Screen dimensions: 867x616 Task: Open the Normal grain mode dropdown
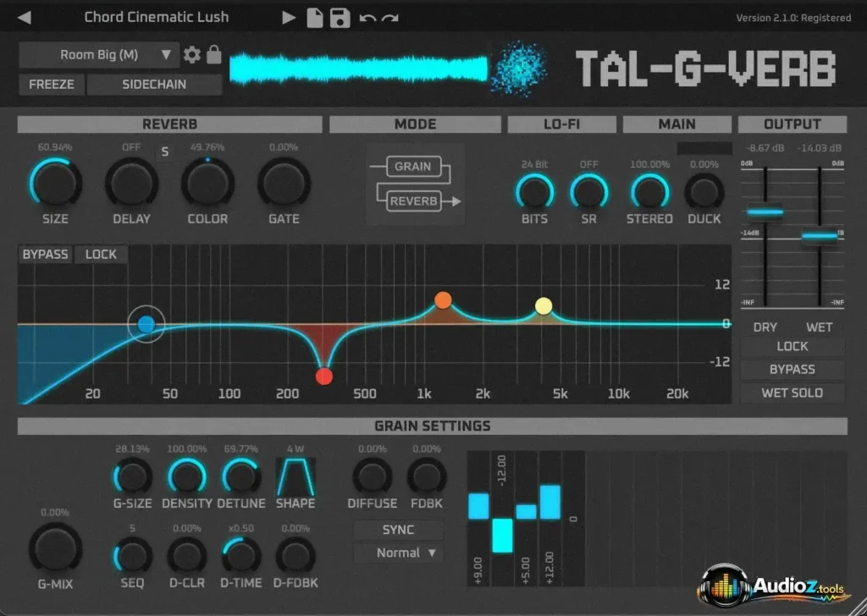click(398, 553)
